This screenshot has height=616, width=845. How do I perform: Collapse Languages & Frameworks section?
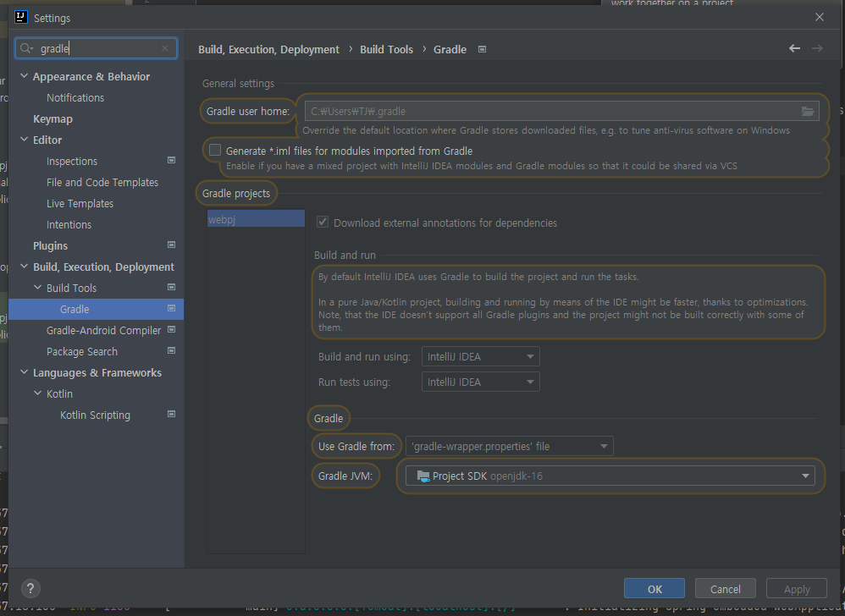pyautogui.click(x=25, y=372)
